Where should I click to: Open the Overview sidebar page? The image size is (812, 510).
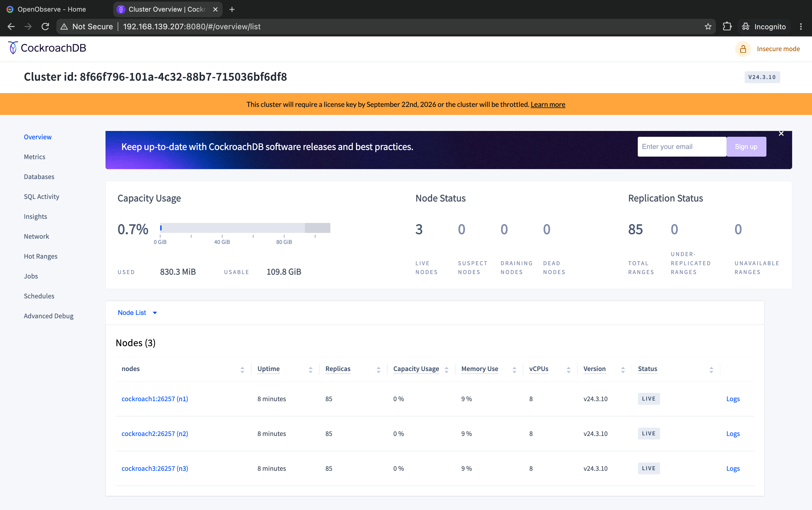point(38,137)
